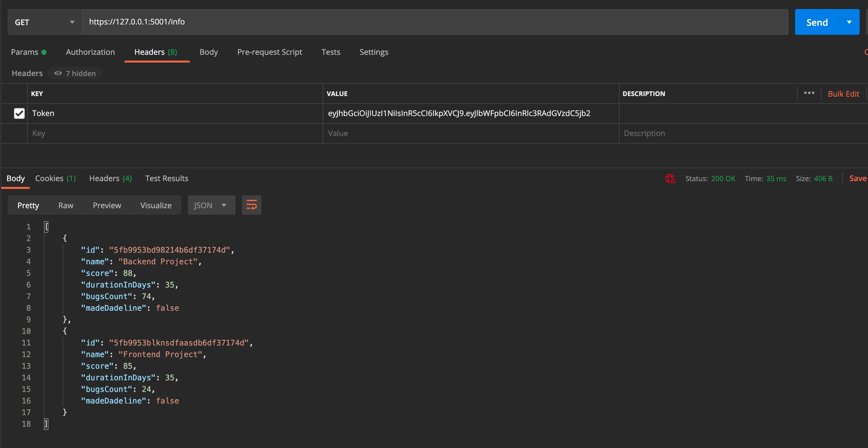Switch to the Pre-request Script tab
The width and height of the screenshot is (868, 448).
coord(269,52)
